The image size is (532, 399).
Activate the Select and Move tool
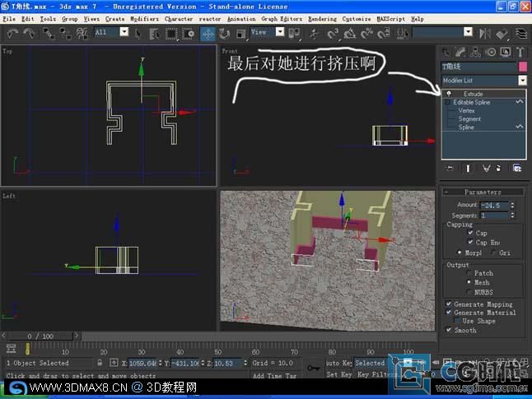[208, 34]
